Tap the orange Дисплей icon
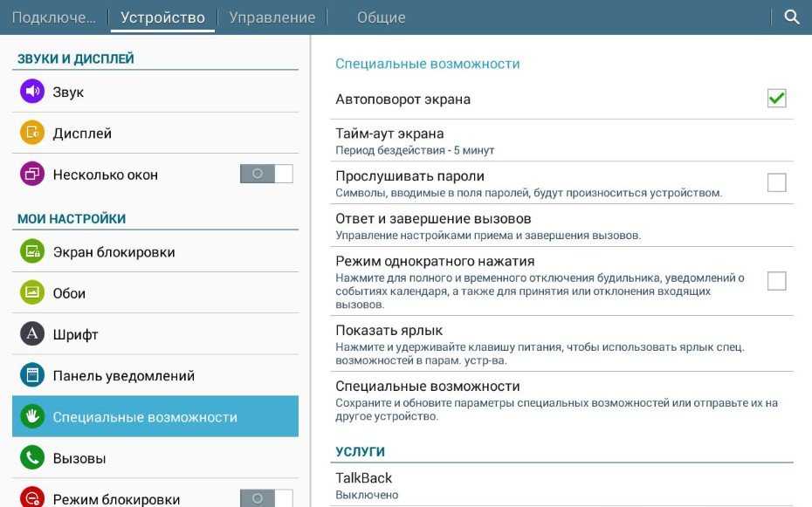The width and height of the screenshot is (812, 507). (x=32, y=133)
